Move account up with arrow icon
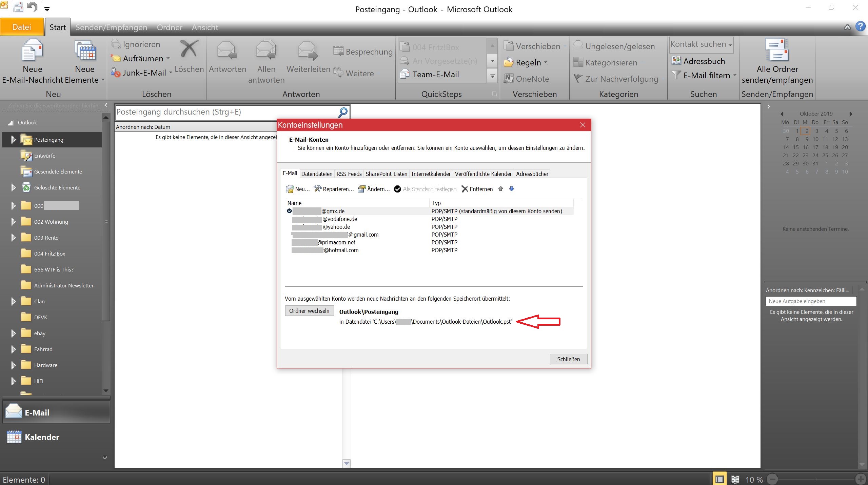Screen dimensions: 868x485 point(501,189)
